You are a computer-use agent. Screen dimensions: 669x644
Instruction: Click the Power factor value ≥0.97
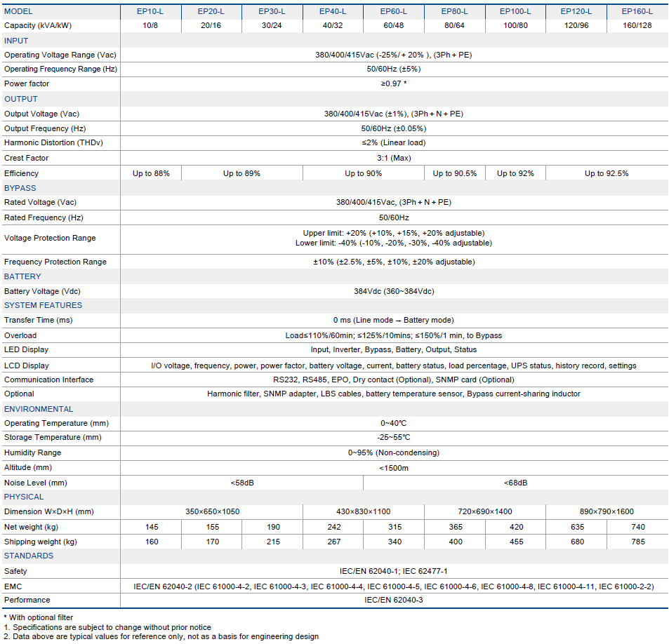(393, 83)
